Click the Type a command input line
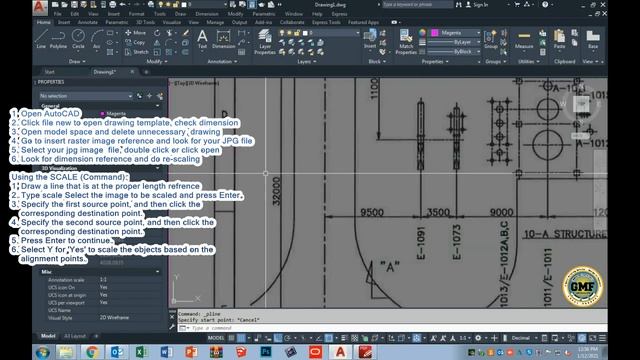640x360 pixels. point(392,328)
